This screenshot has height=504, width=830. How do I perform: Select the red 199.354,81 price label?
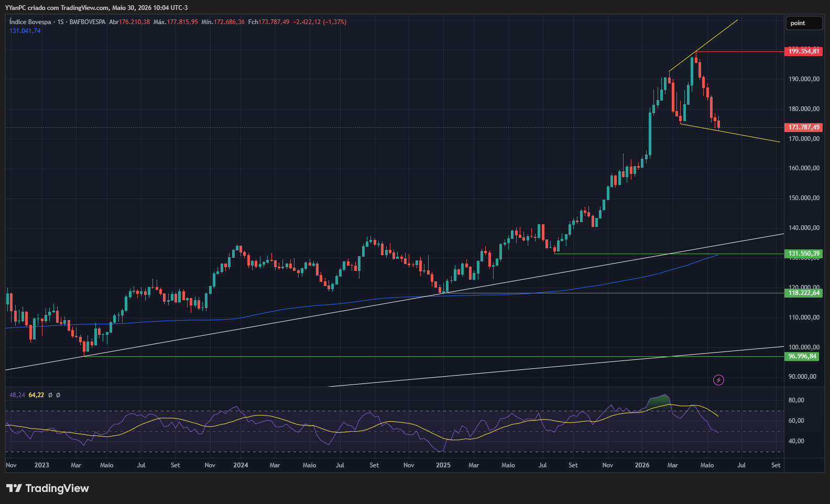804,51
